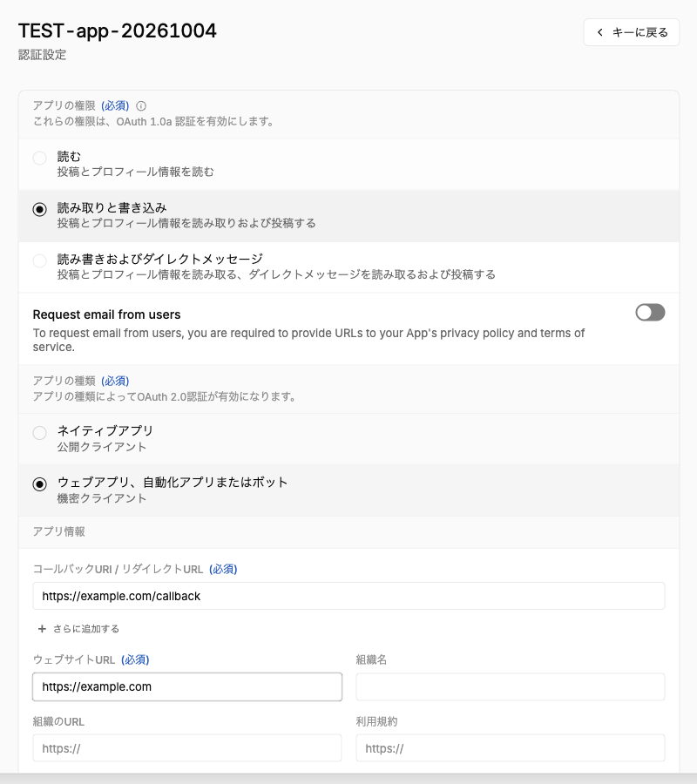697x784 pixels.
Task: Click the アプリの種類 section label
Action: [64, 381]
